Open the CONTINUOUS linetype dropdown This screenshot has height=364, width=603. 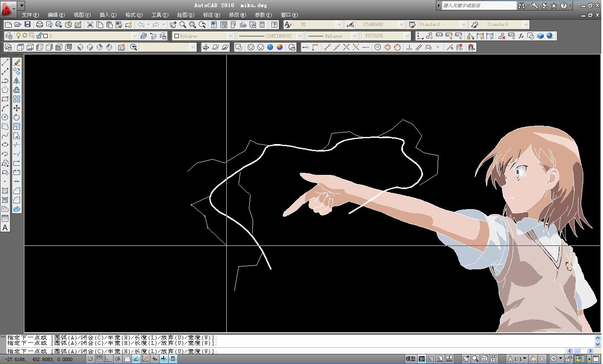(299, 36)
